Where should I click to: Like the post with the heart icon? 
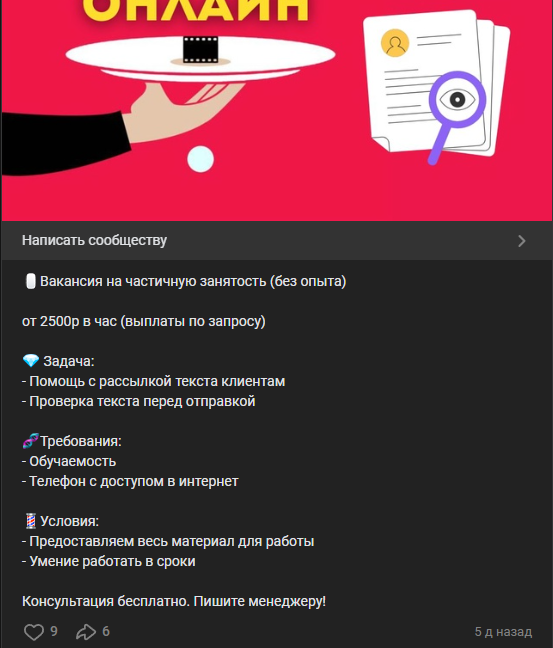click(x=33, y=632)
